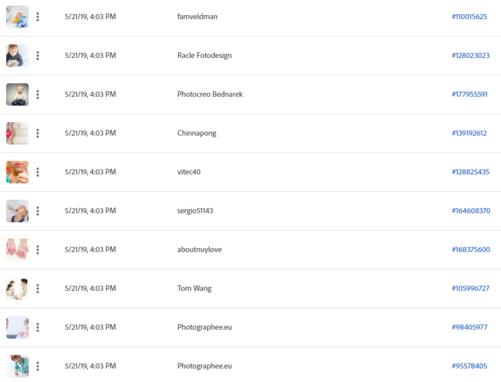Open the three-dot menu for sergio51143
The width and height of the screenshot is (501, 382).
click(x=38, y=211)
